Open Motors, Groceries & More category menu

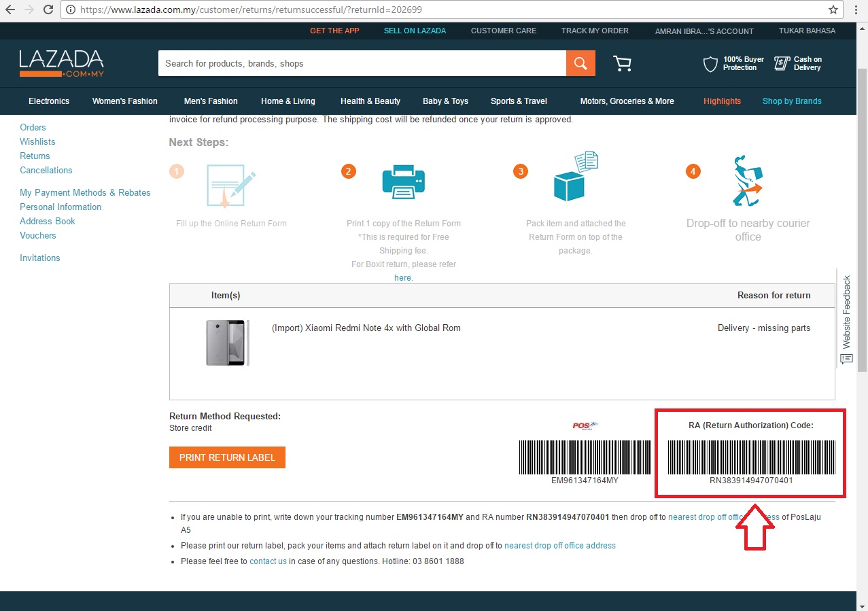click(627, 101)
